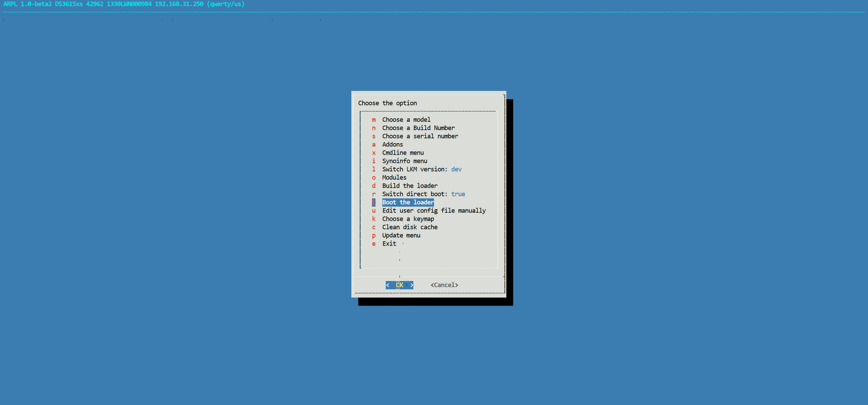This screenshot has height=405, width=868.
Task: Select the Exit option
Action: pos(384,244)
